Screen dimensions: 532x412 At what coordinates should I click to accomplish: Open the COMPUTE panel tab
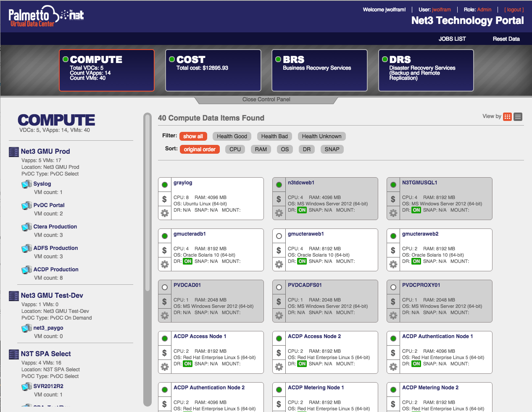point(107,70)
